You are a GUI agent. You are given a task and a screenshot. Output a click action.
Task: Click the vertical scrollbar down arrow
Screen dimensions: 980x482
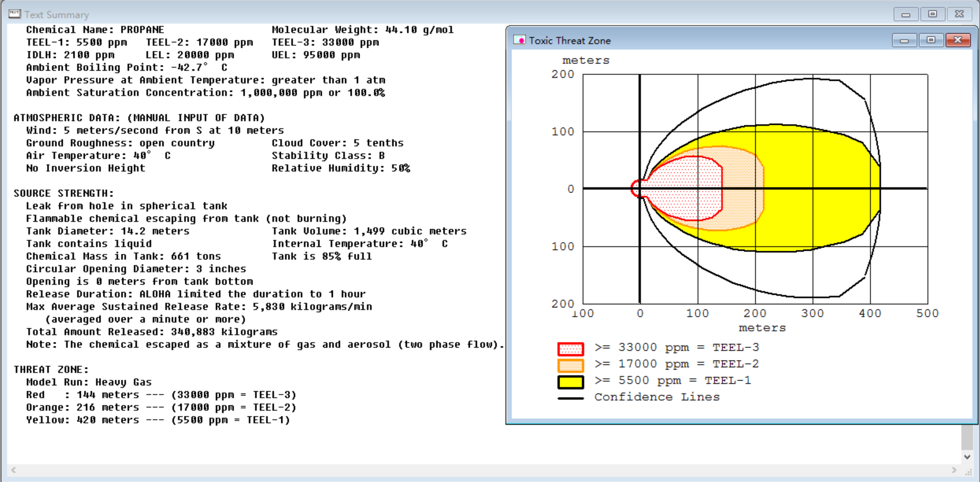[x=967, y=457]
